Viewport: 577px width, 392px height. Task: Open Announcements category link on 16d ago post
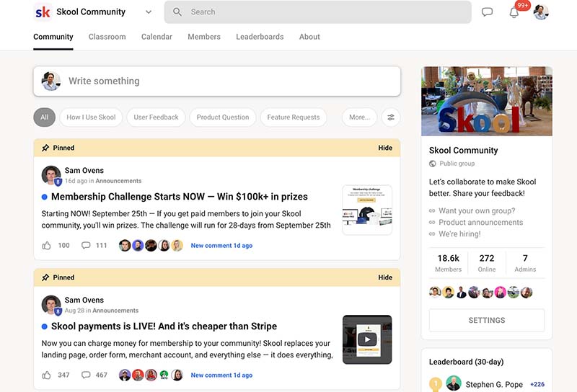coord(118,181)
